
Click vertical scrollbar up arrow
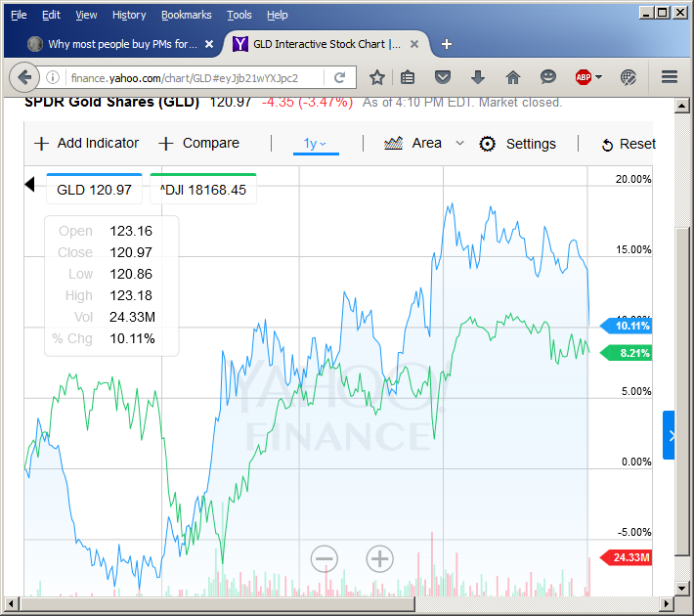pyautogui.click(x=681, y=106)
